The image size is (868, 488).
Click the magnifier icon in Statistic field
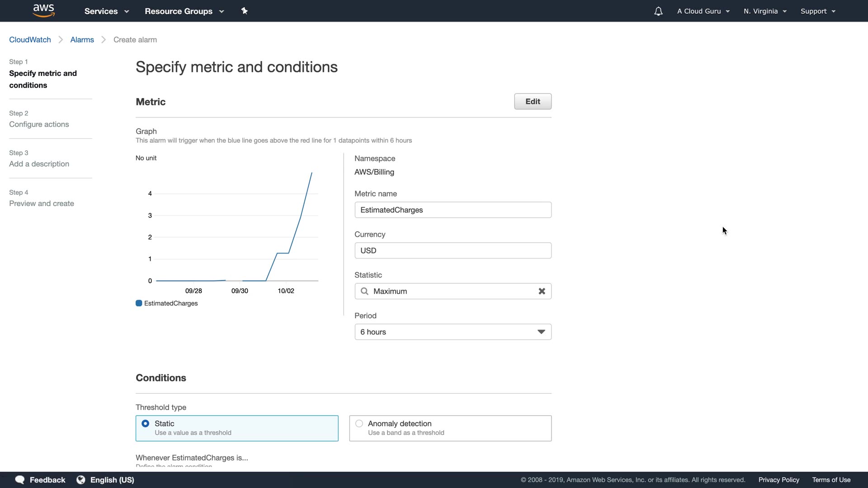pos(364,291)
